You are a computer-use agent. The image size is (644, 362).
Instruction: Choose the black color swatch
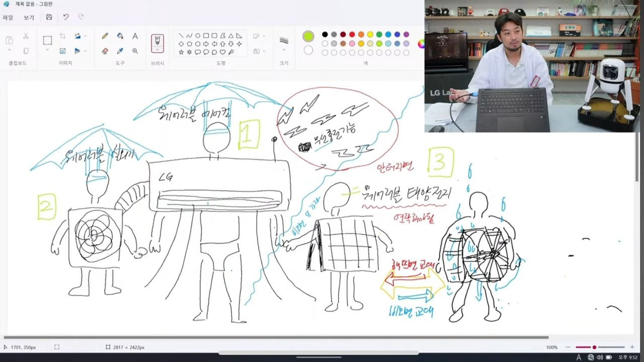click(325, 34)
